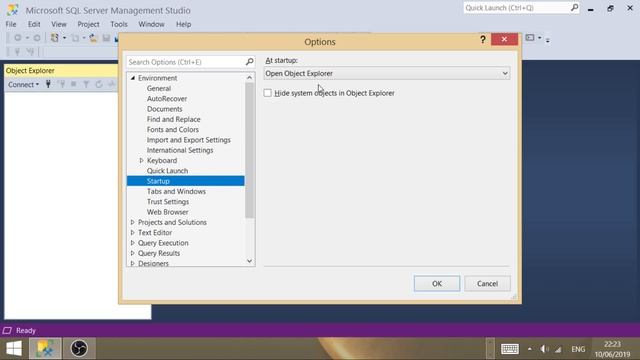
Task: Open the Connect dropdown in Object Explorer
Action: tap(23, 84)
